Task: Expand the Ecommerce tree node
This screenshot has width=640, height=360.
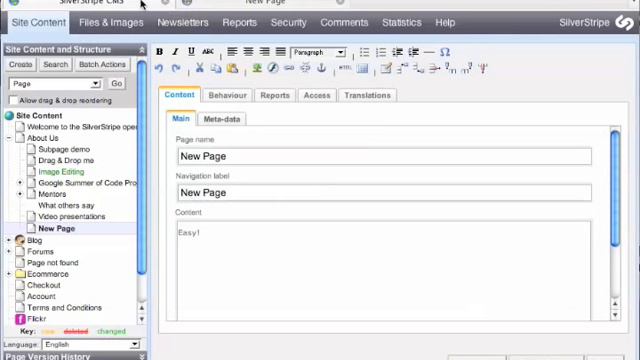Action: coord(9,274)
